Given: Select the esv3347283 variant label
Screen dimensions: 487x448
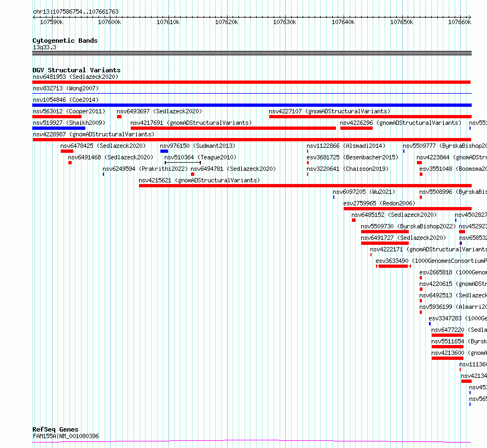Looking at the screenshot, I should pyautogui.click(x=458, y=318).
